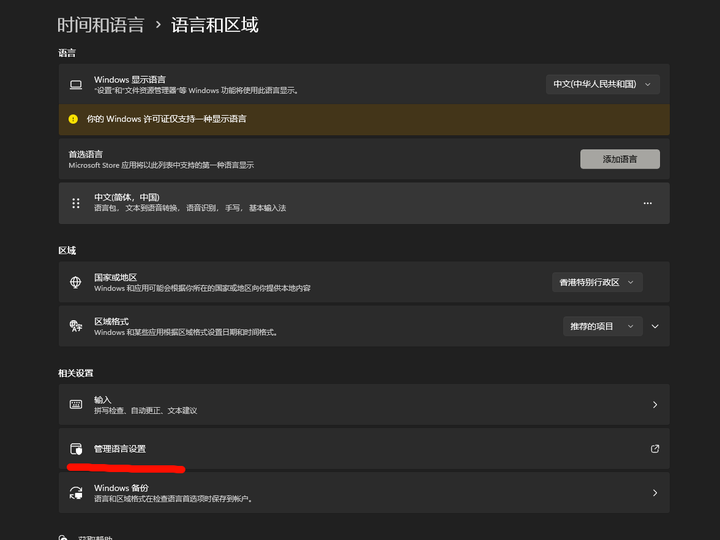720x540 pixels.
Task: Click the 区域 section heading
Action: tap(67, 250)
